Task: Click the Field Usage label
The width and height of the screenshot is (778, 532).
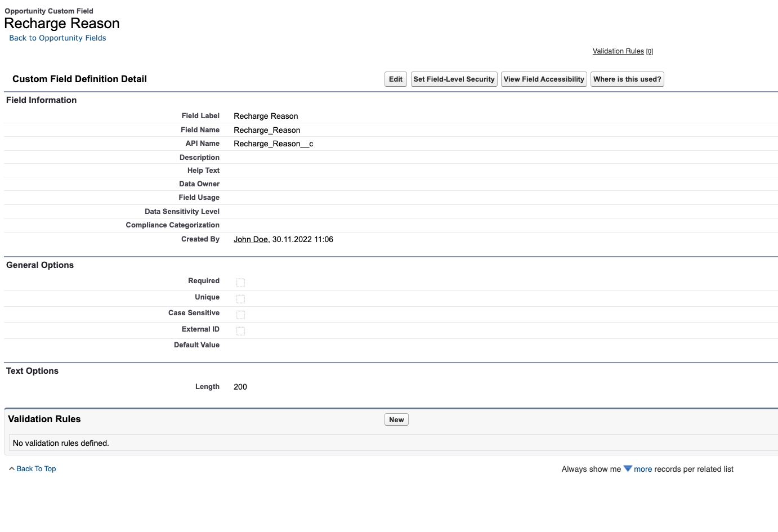Action: (199, 198)
